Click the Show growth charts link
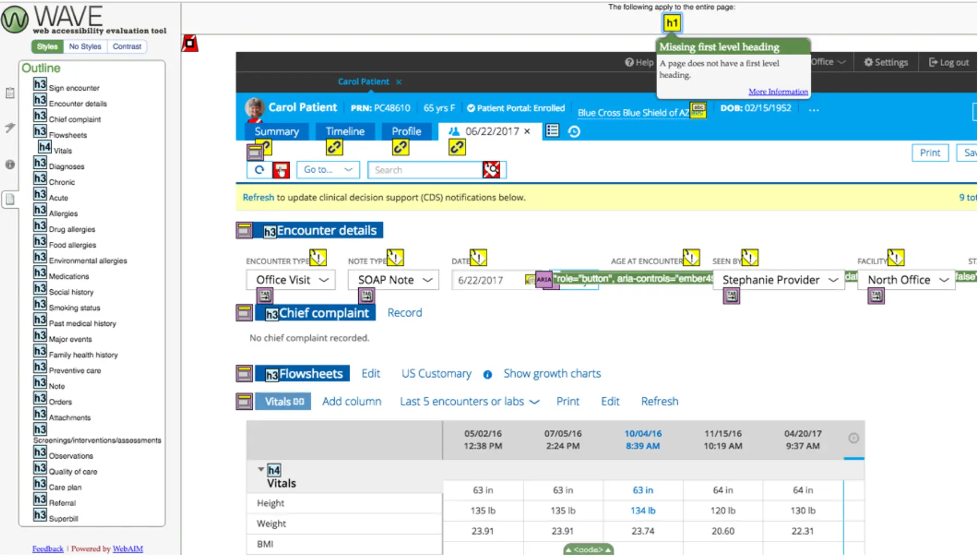The height and width of the screenshot is (559, 980). pyautogui.click(x=552, y=374)
